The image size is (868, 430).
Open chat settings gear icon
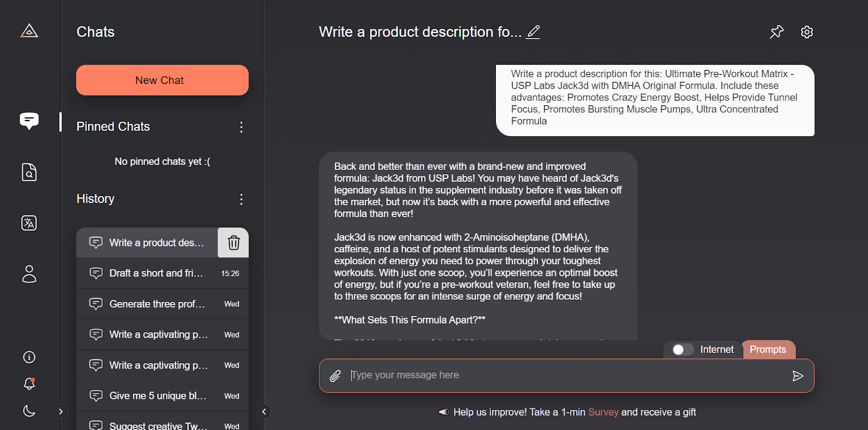(807, 32)
